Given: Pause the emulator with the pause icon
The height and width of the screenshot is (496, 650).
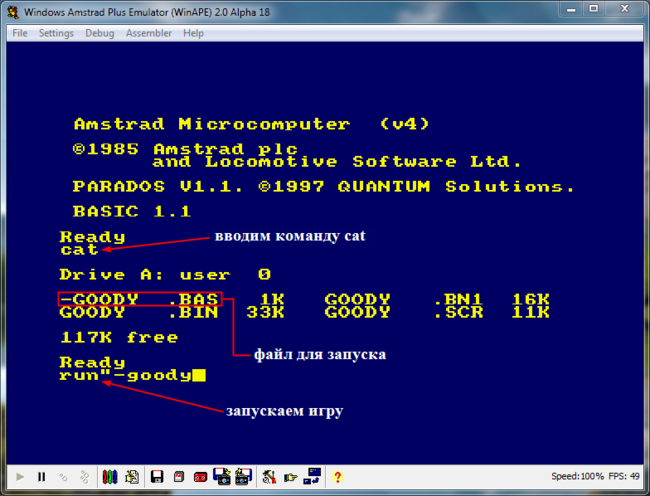Looking at the screenshot, I should 41,477.
